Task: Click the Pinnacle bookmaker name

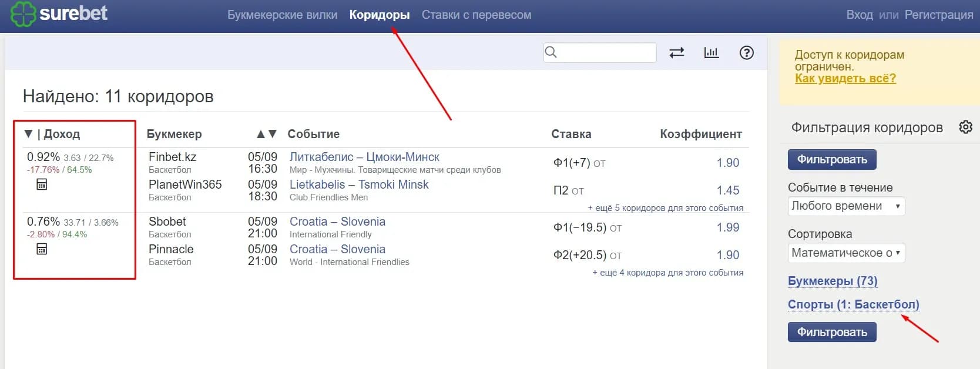Action: coord(171,249)
